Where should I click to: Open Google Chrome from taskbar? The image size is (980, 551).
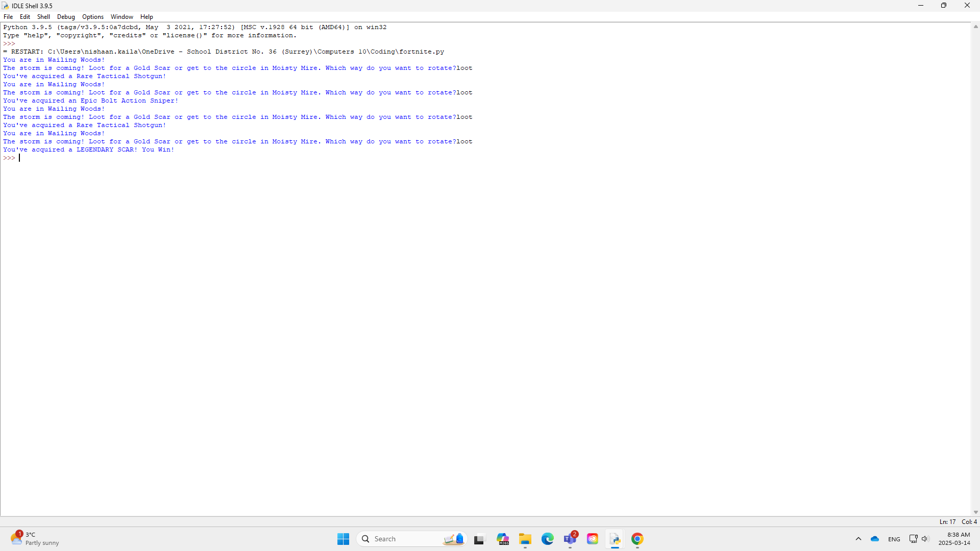[637, 539]
